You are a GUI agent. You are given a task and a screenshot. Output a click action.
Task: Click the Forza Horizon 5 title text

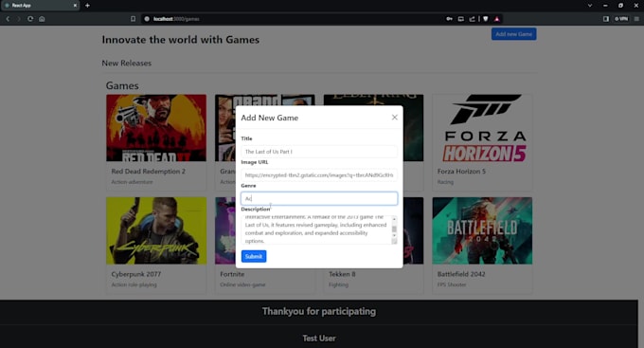point(461,171)
